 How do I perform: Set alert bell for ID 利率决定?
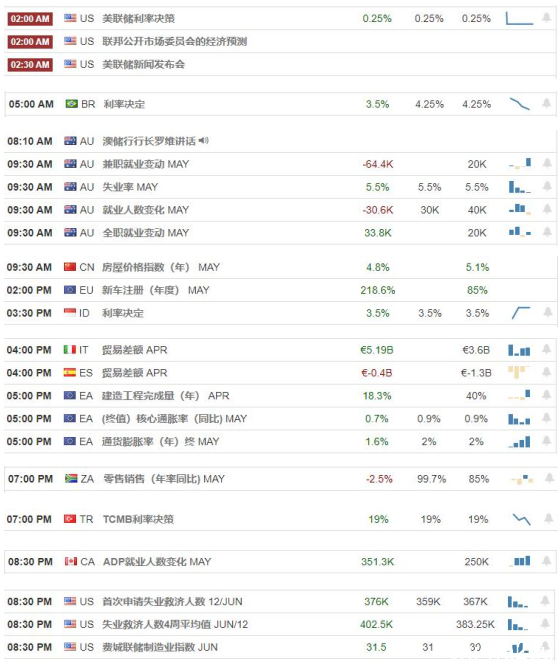tap(547, 312)
